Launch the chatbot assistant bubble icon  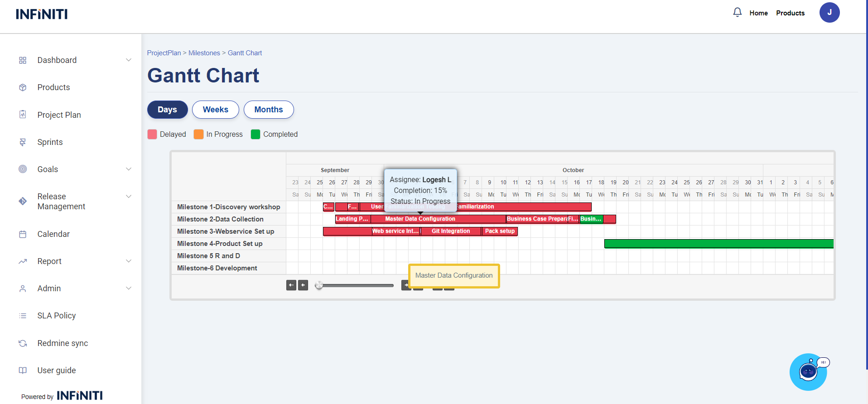tap(808, 372)
